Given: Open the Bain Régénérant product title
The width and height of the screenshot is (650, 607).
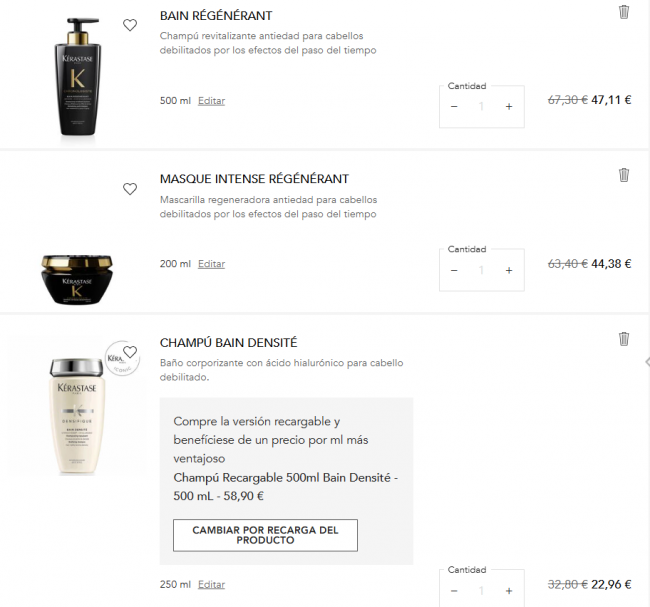Looking at the screenshot, I should pos(216,16).
